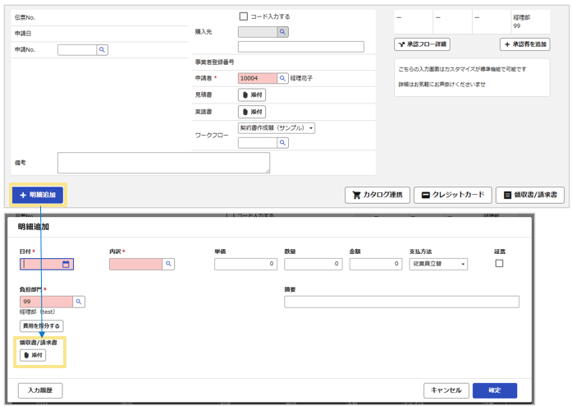Viewport: 572px width, 406px height.
Task: Click クレジットカード button
Action: [453, 195]
